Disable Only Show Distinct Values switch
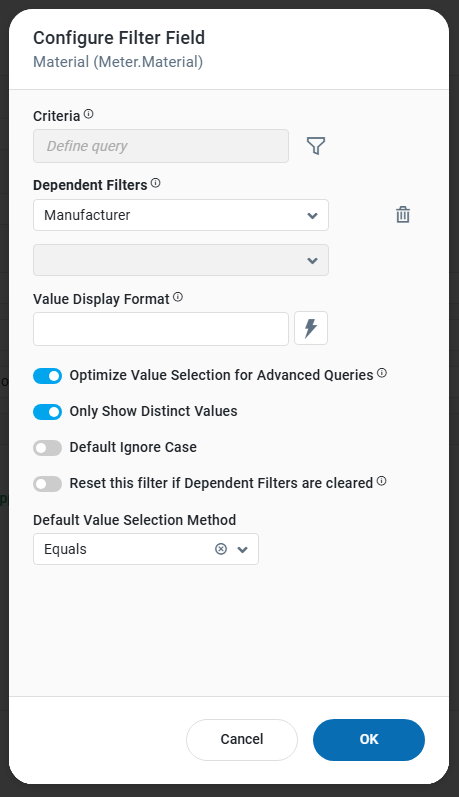 (47, 412)
